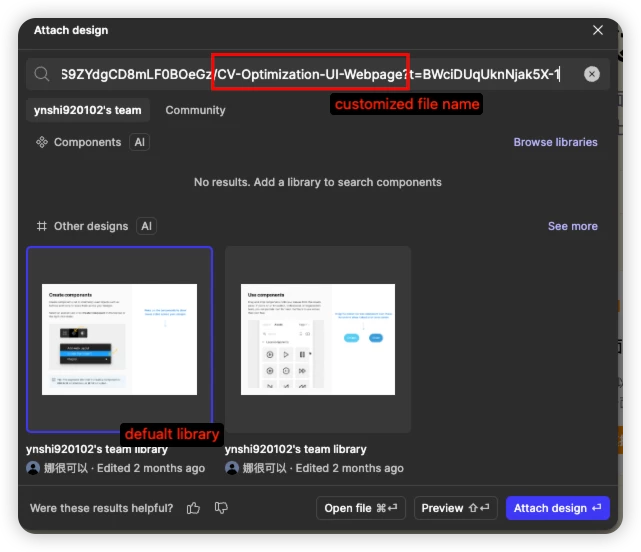Viewport: 641px width, 552px height.
Task: Click the second card's "Edited 2 months ago" text
Action: 350,468
